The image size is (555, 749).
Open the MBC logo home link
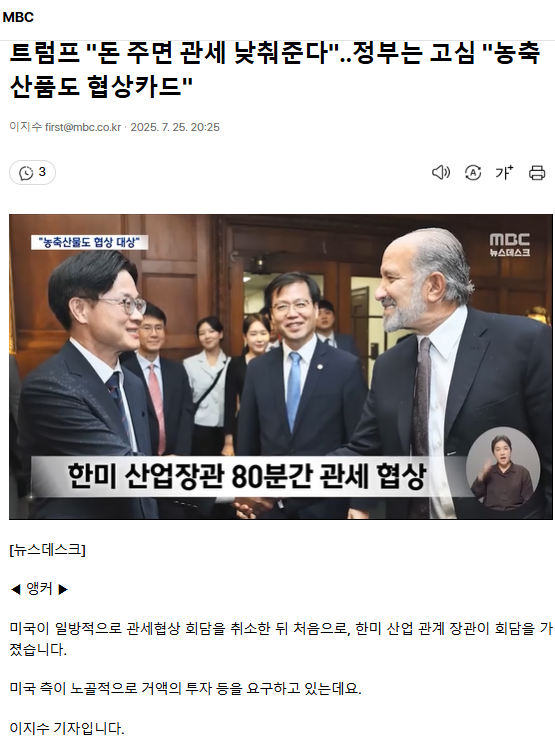(18, 17)
